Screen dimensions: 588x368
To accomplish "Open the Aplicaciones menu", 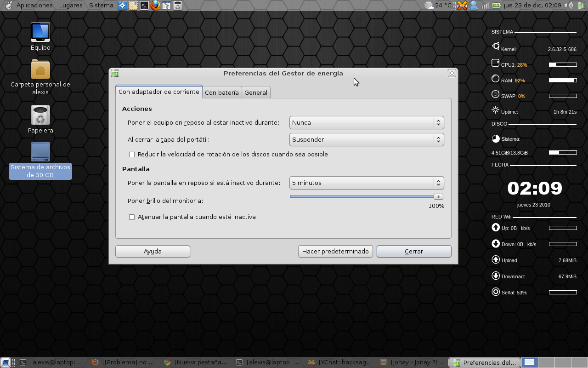I will point(34,6).
